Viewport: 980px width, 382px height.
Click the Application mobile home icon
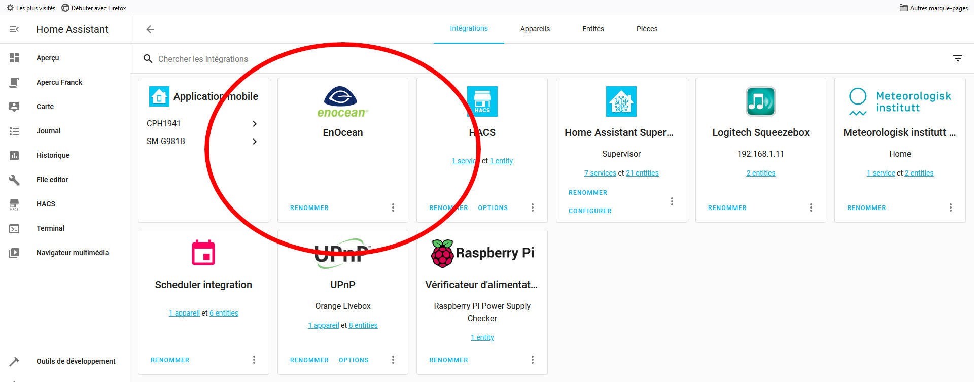coord(159,96)
